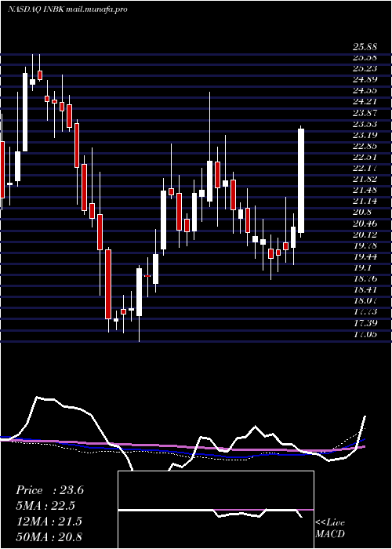Select the 24.21 price axis label

tap(365, 102)
